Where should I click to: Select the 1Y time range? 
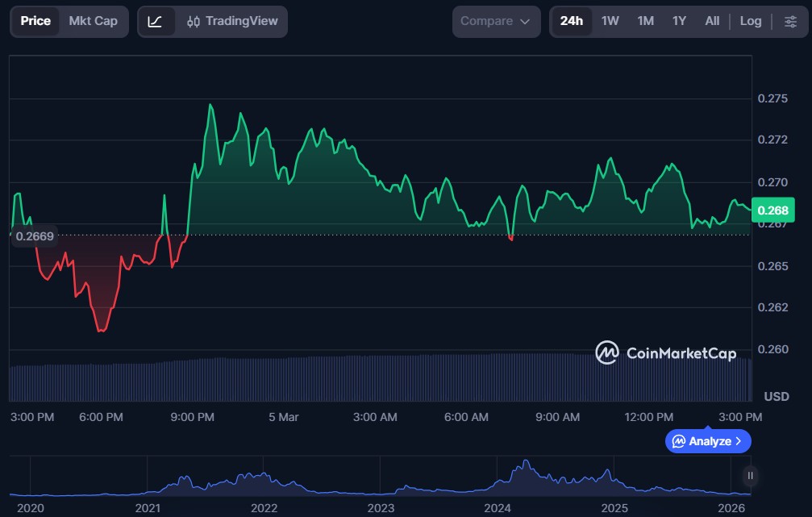click(679, 22)
